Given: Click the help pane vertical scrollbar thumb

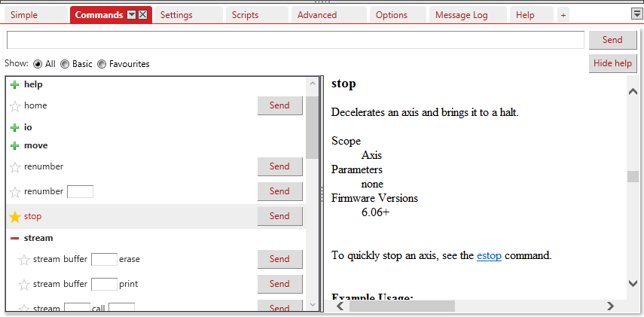Looking at the screenshot, I should [x=633, y=176].
